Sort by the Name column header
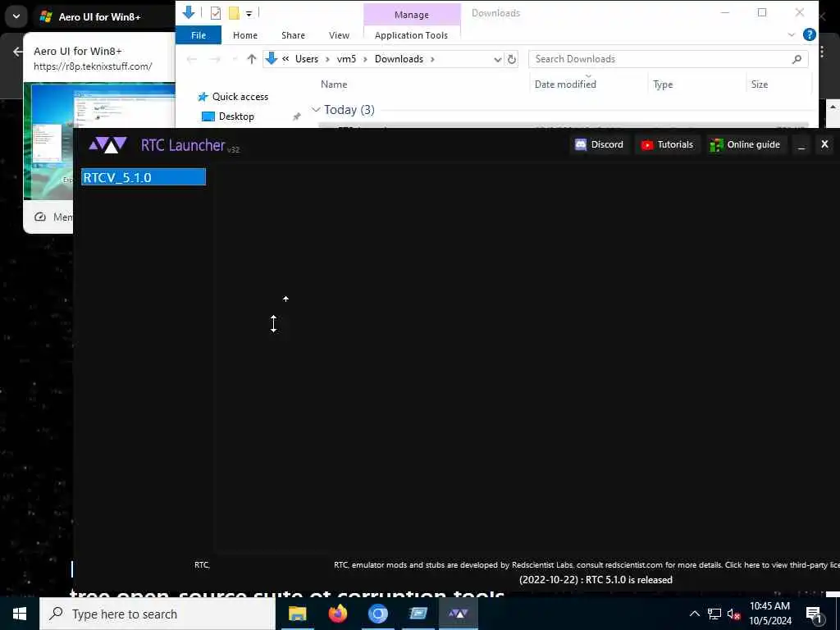840x630 pixels. (x=334, y=84)
